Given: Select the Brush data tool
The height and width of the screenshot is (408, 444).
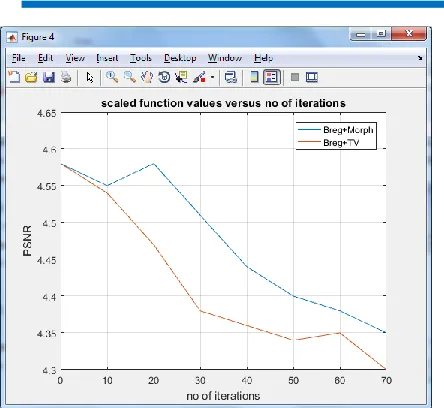Looking at the screenshot, I should (199, 77).
